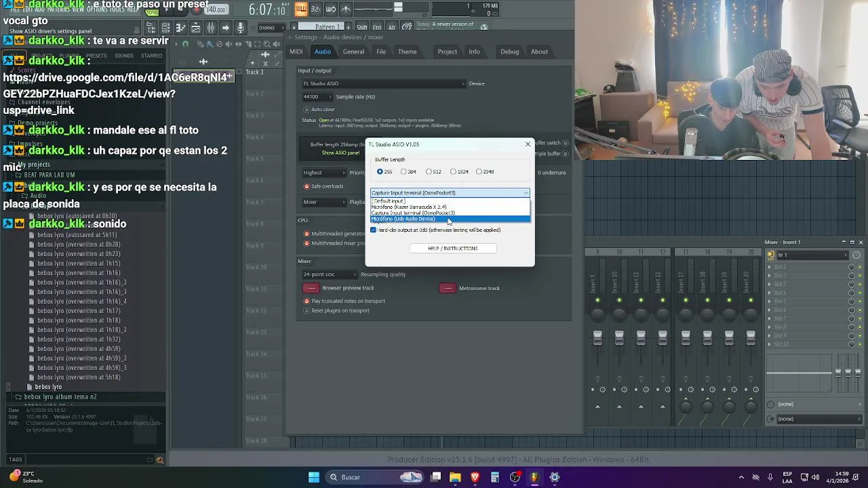Image resolution: width=868 pixels, height=488 pixels.
Task: Collapse the ASIO input device combo box
Action: (x=526, y=193)
